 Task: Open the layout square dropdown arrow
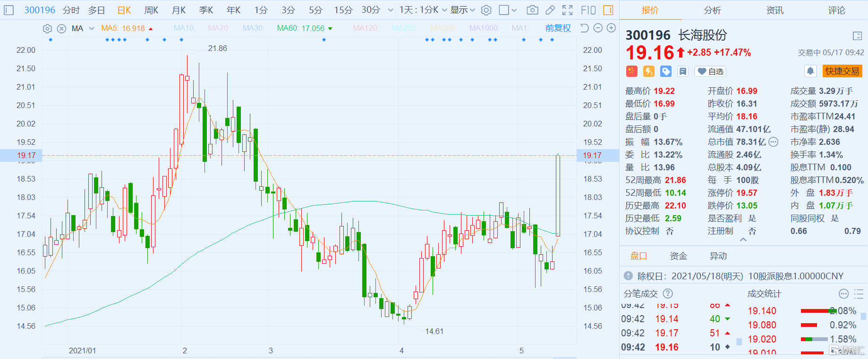tap(514, 10)
